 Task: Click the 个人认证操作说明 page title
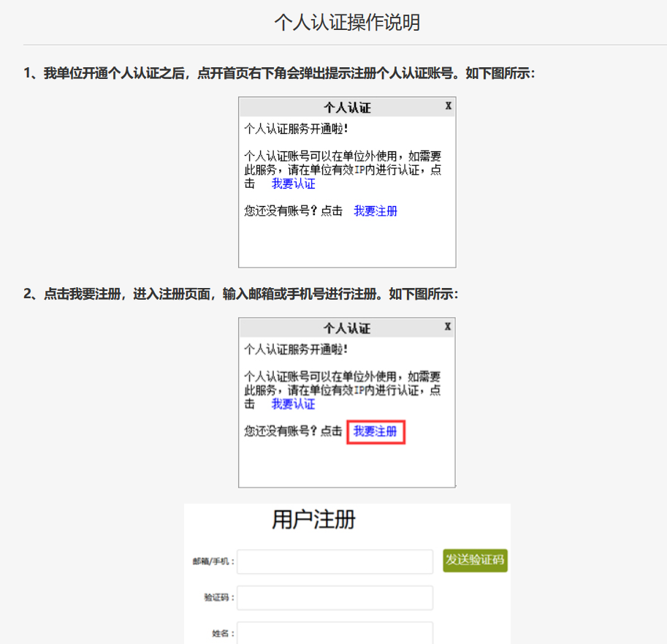click(347, 22)
